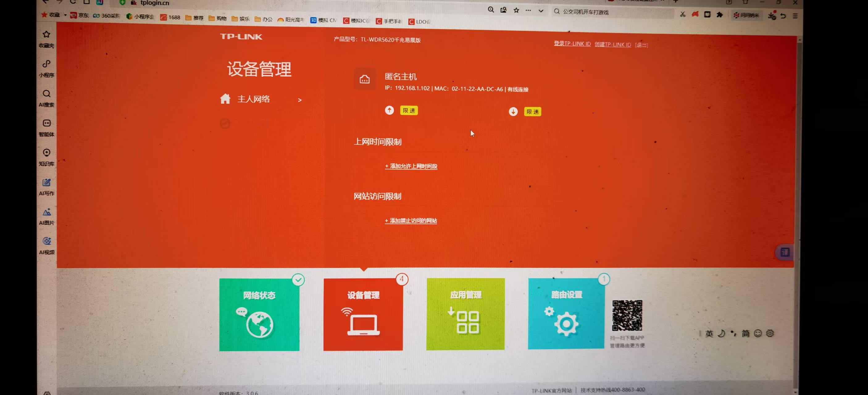Click the TP-LINK logo
The width and height of the screenshot is (868, 395).
click(x=241, y=36)
